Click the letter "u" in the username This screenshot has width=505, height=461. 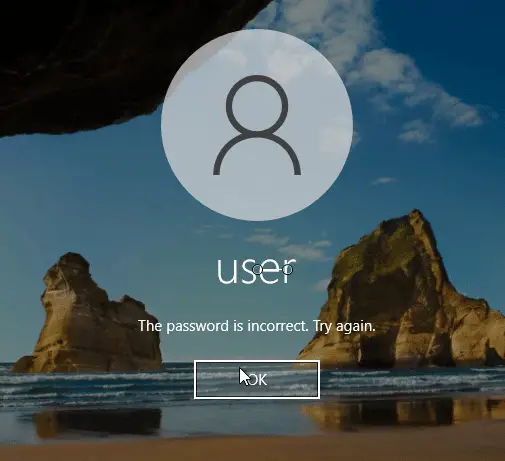coord(226,273)
